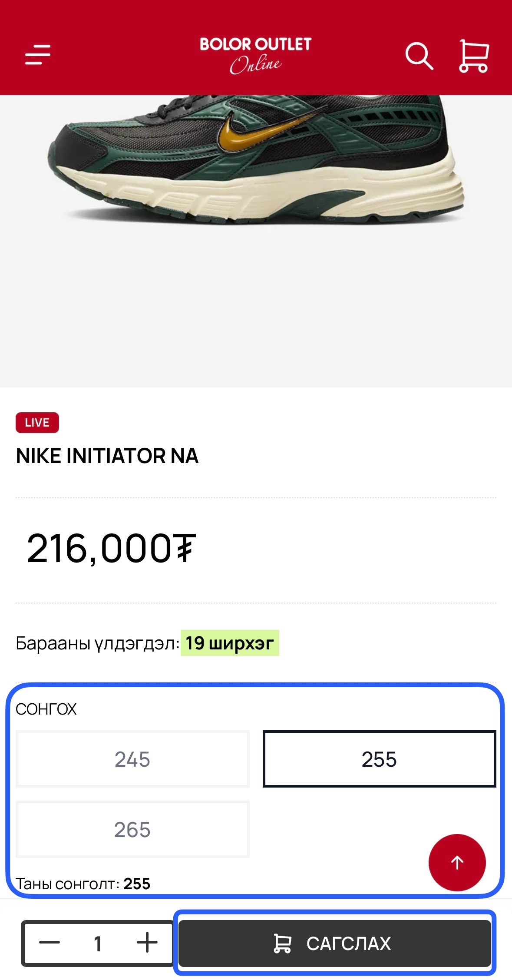Viewport: 512px width, 980px height.
Task: Select shoe size 255
Action: (379, 759)
